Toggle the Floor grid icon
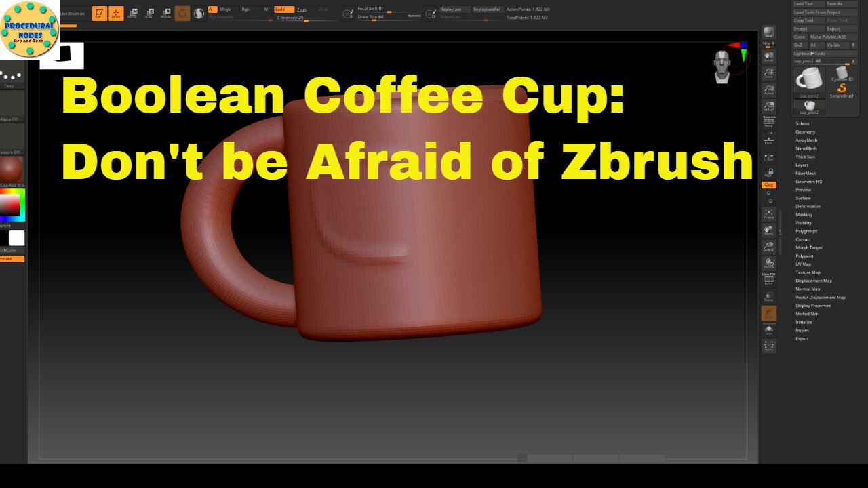The height and width of the screenshot is (488, 868). tap(768, 140)
